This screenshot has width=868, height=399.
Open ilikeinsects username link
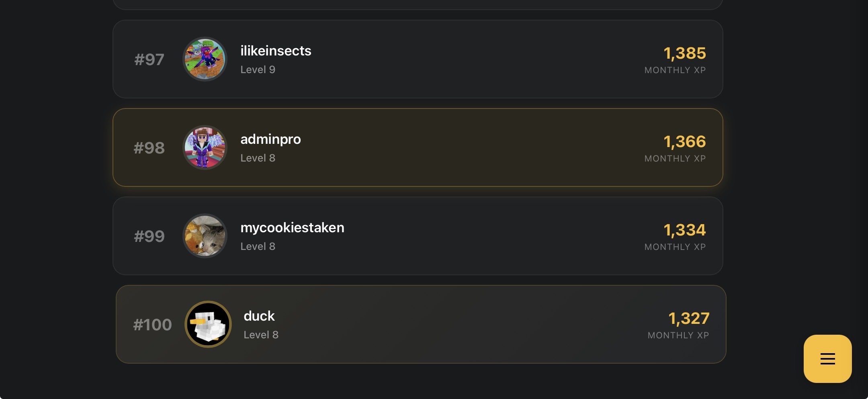276,51
